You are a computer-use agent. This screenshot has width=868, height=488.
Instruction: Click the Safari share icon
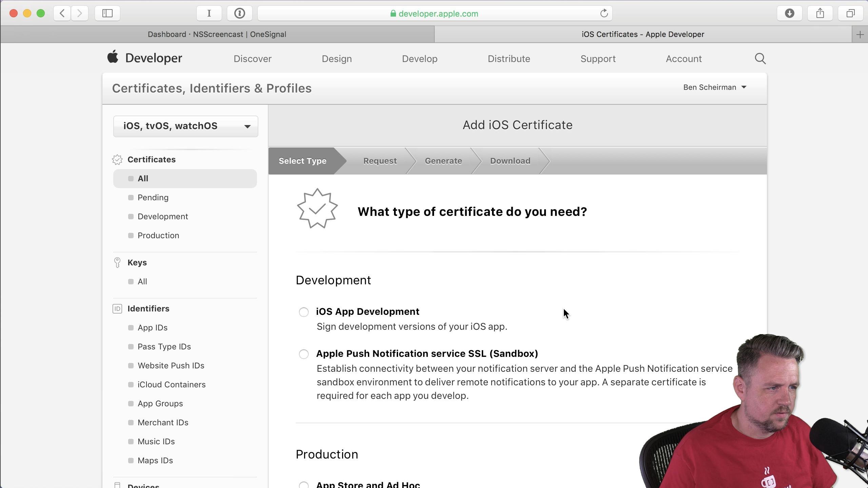tap(820, 13)
